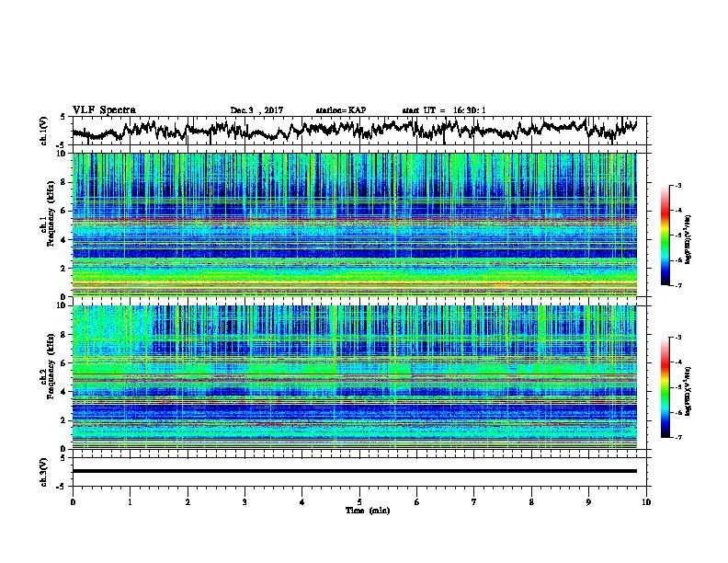Click the ch.1 color bar '-3' label
This screenshot has height=563, width=728.
click(x=677, y=186)
